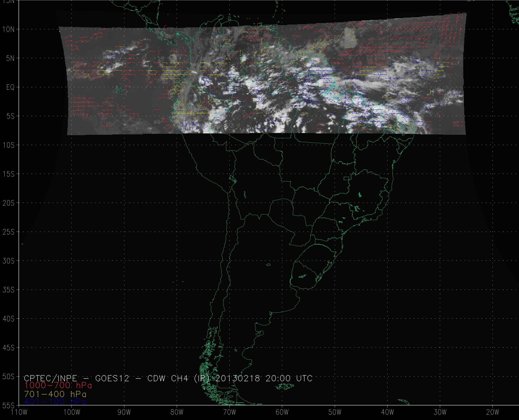Click the 40W longitude axis label
The height and width of the screenshot is (420, 519).
(x=387, y=412)
